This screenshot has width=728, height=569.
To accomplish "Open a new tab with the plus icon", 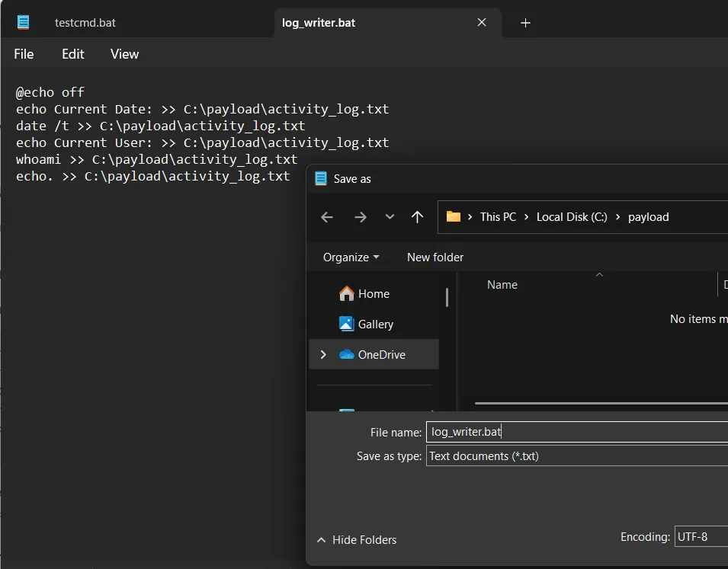I will tap(524, 23).
